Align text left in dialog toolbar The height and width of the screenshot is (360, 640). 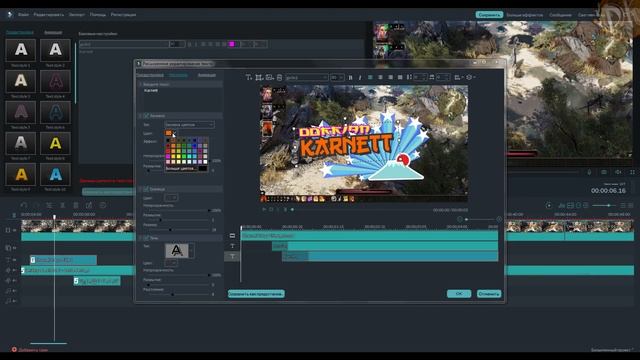(370, 77)
